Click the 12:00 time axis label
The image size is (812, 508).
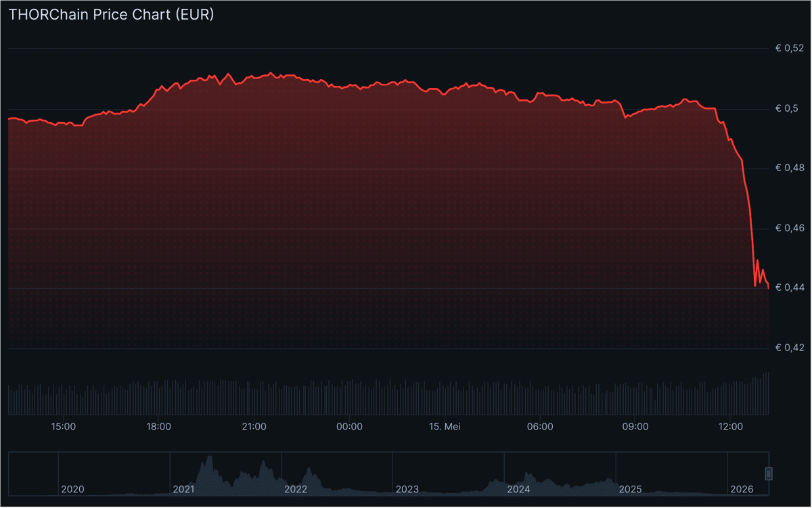[x=731, y=427]
